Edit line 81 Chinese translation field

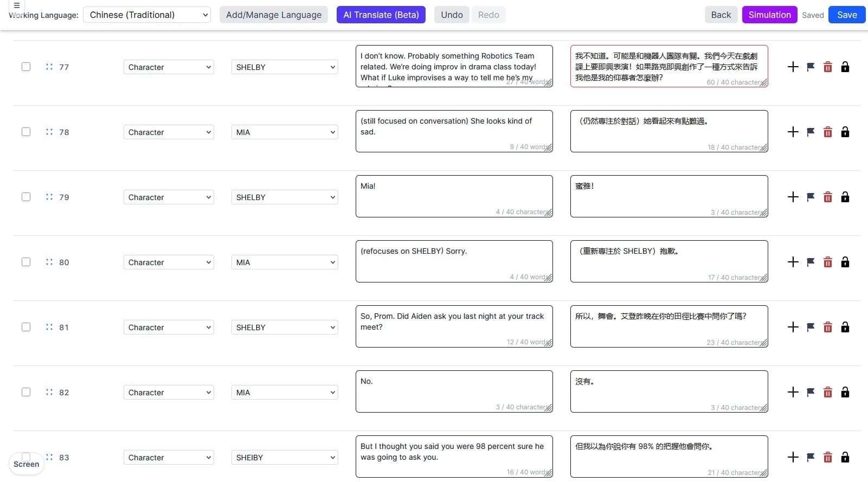tap(669, 326)
